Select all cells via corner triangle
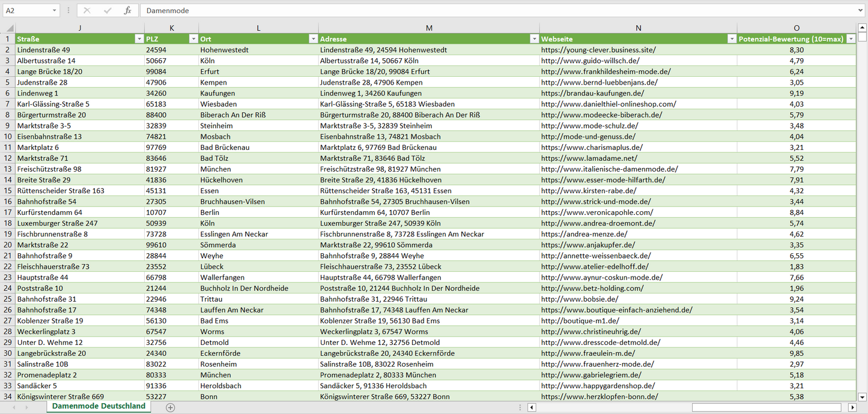This screenshot has height=414, width=868. coord(8,28)
